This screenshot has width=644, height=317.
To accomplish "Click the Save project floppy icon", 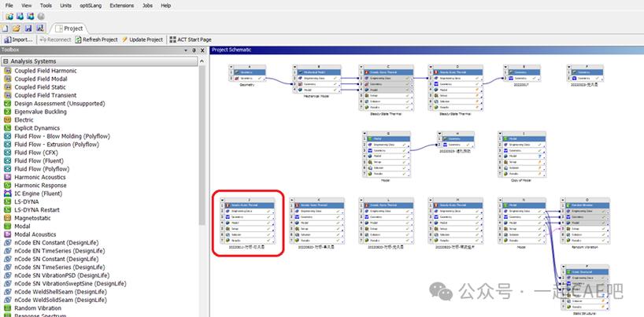I will [x=28, y=28].
